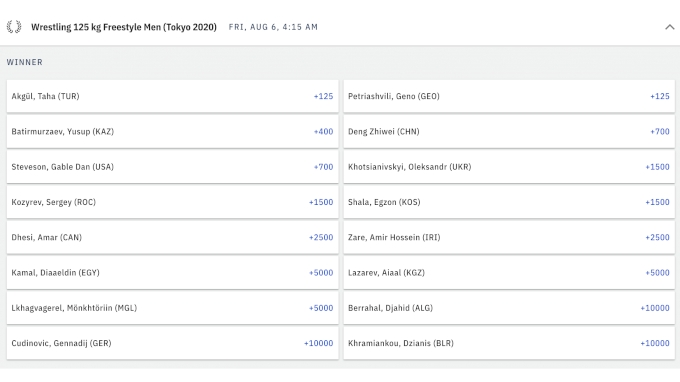Pick Deng Zhiwei (CHN) at +700
Image resolution: width=680 pixels, height=382 pixels.
point(509,131)
